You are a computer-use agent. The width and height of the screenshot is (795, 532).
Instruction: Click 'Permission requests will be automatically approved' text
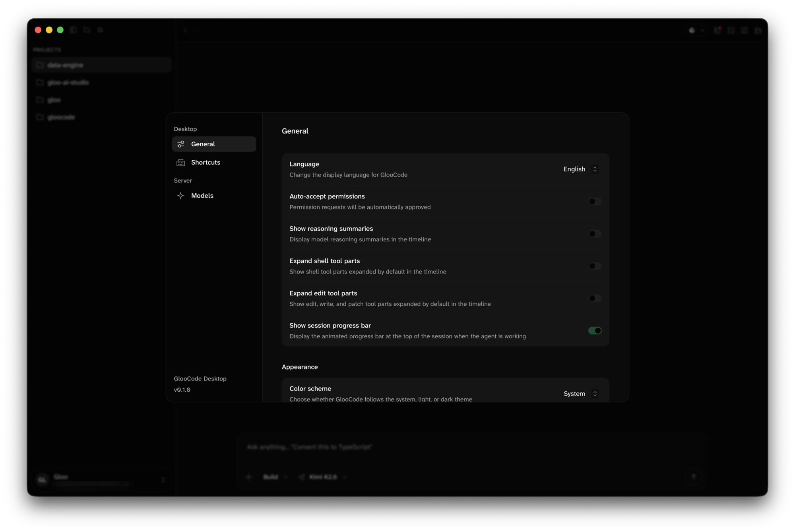360,207
